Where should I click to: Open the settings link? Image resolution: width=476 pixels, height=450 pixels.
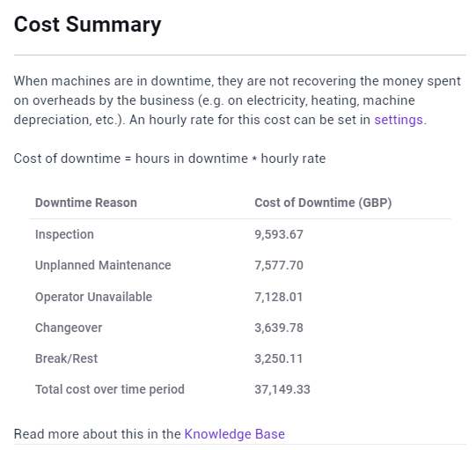pos(399,120)
